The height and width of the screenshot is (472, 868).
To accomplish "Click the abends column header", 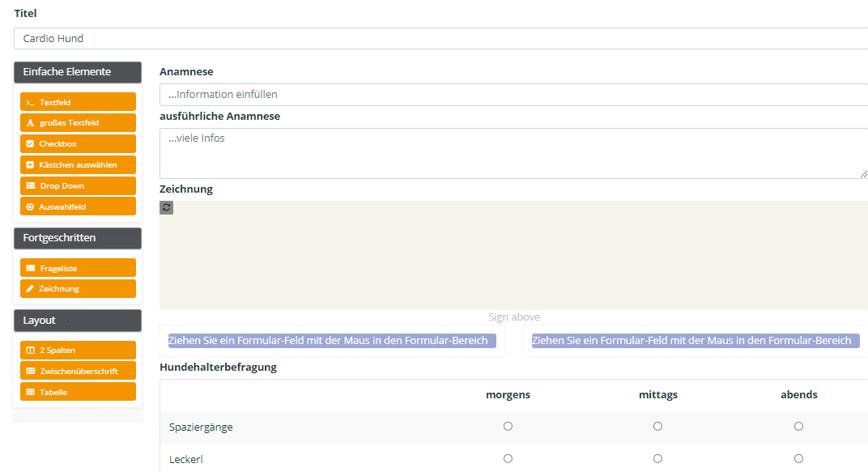I will pyautogui.click(x=799, y=394).
